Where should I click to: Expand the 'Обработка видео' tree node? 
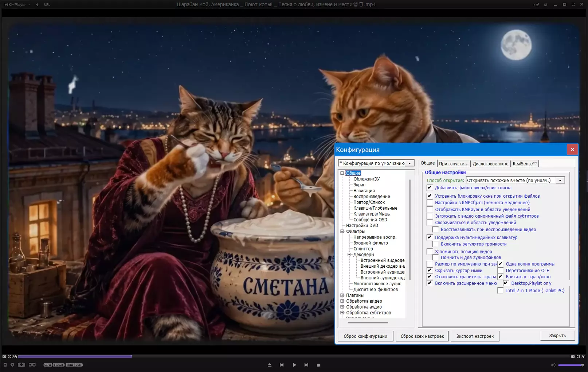(342, 301)
